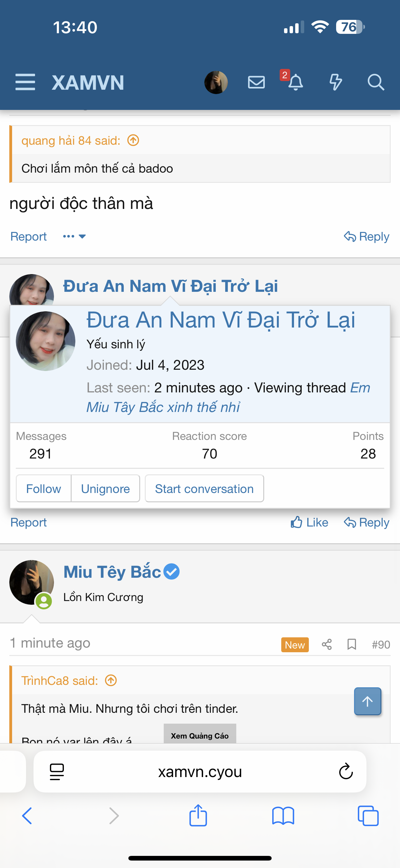The width and height of the screenshot is (400, 868).
Task: Jump to top with arrow button
Action: 367,701
